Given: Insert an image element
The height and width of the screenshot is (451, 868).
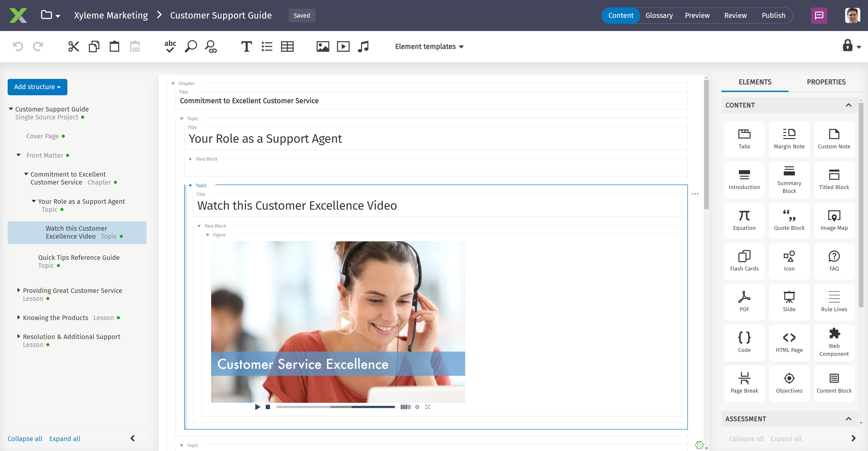Looking at the screenshot, I should (323, 46).
